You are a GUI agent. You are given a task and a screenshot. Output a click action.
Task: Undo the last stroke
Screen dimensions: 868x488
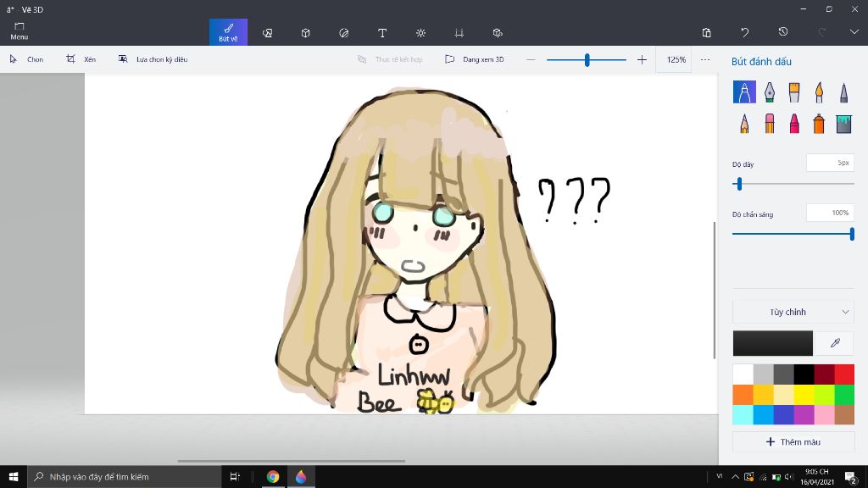(744, 33)
